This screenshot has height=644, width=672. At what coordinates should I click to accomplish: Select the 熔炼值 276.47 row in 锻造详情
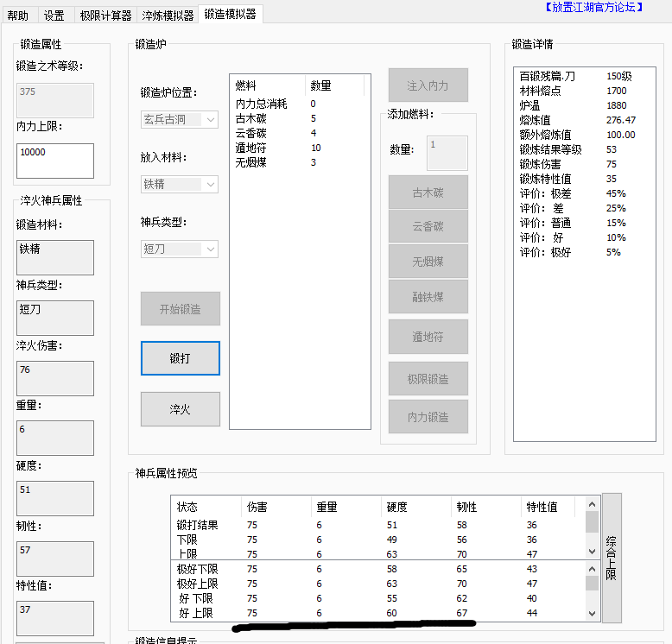click(x=584, y=120)
